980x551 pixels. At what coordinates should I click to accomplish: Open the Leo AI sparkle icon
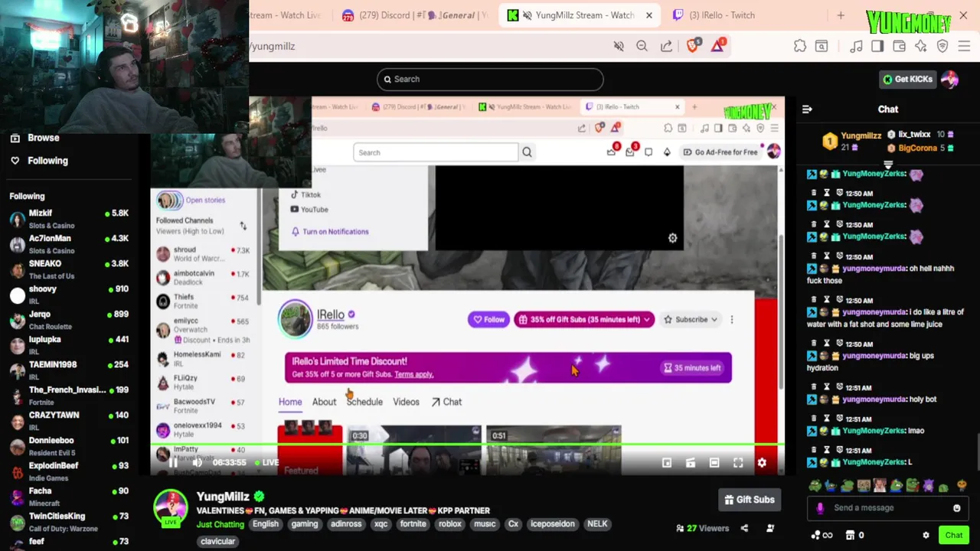920,46
